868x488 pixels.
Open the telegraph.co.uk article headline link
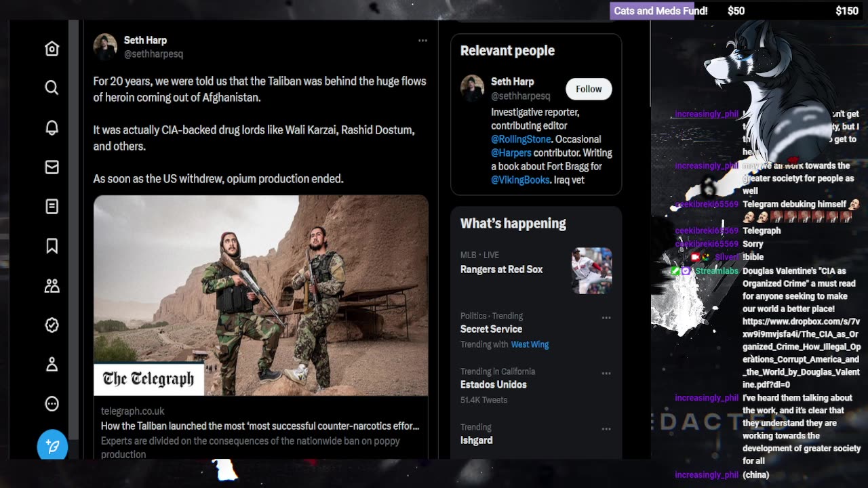(260, 426)
